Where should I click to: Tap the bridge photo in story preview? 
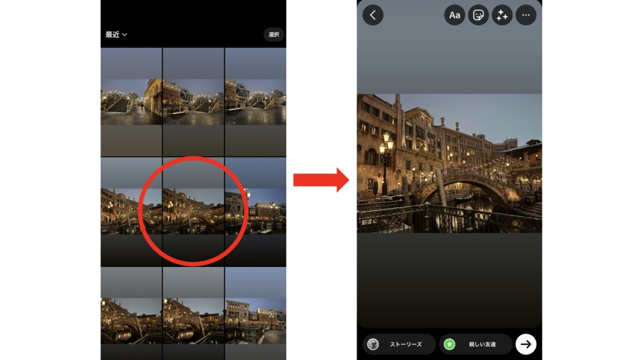449,163
